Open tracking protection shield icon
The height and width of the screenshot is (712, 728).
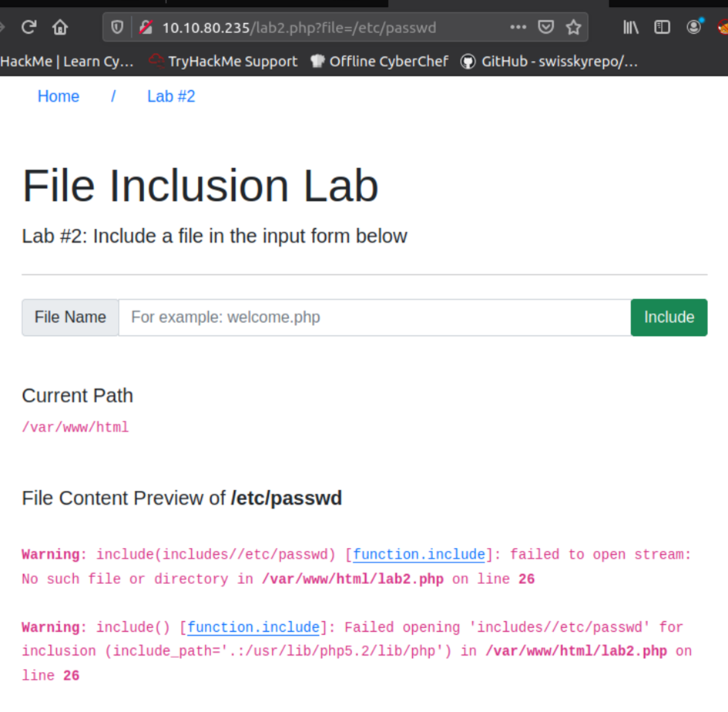tap(117, 28)
